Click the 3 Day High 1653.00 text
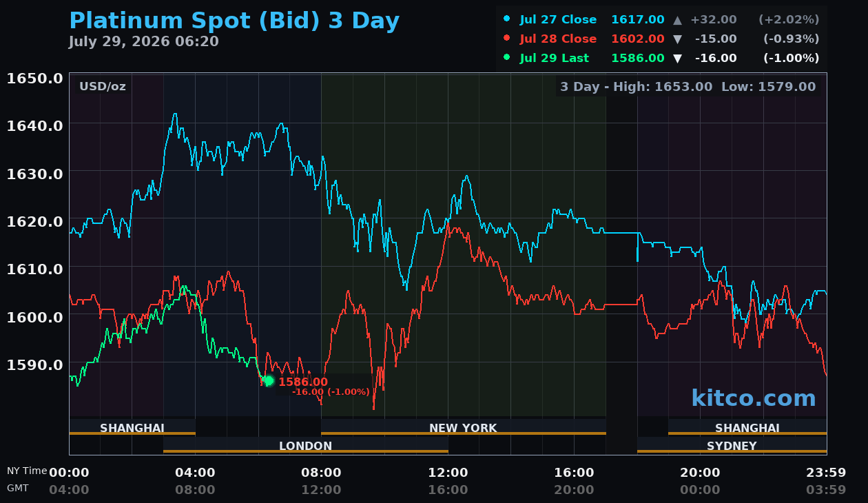868x503 pixels. point(637,87)
